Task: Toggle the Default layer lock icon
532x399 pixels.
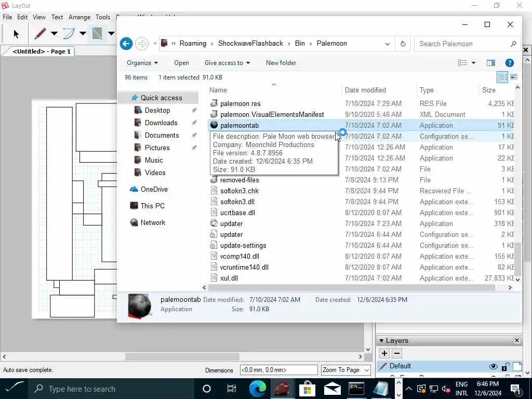Action: 505,366
